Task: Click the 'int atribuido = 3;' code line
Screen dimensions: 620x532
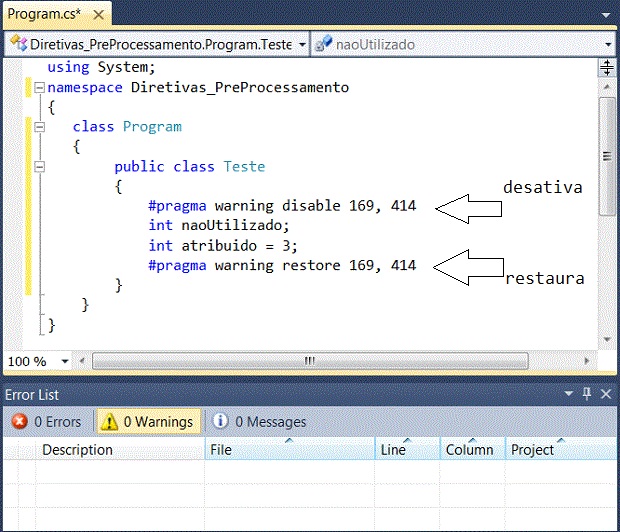Action: click(223, 246)
